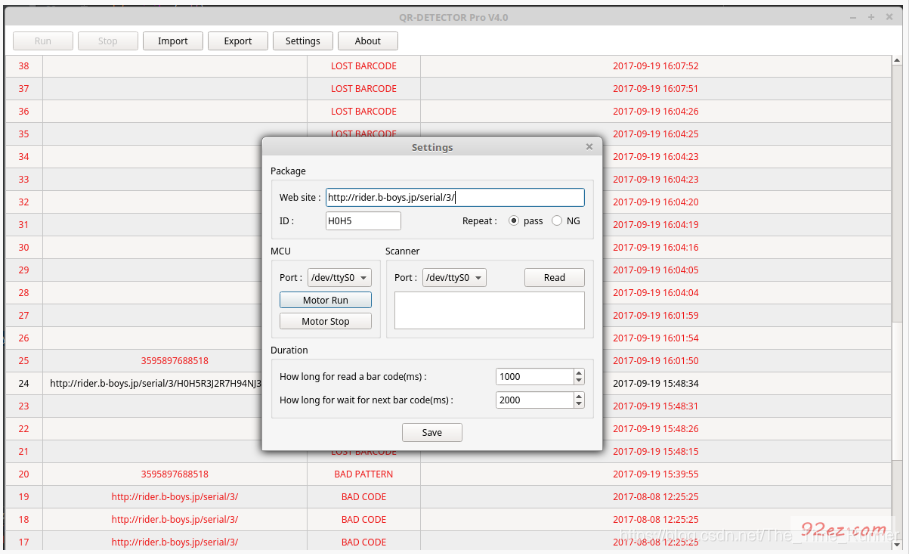
Task: Close the Settings dialog with the X
Action: click(589, 147)
